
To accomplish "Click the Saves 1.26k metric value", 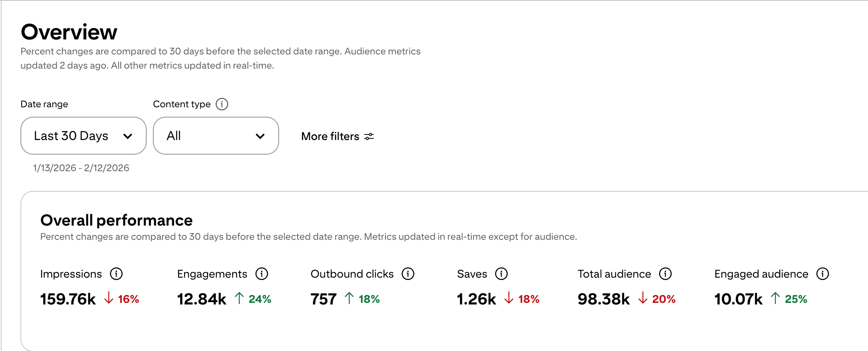I will point(476,299).
